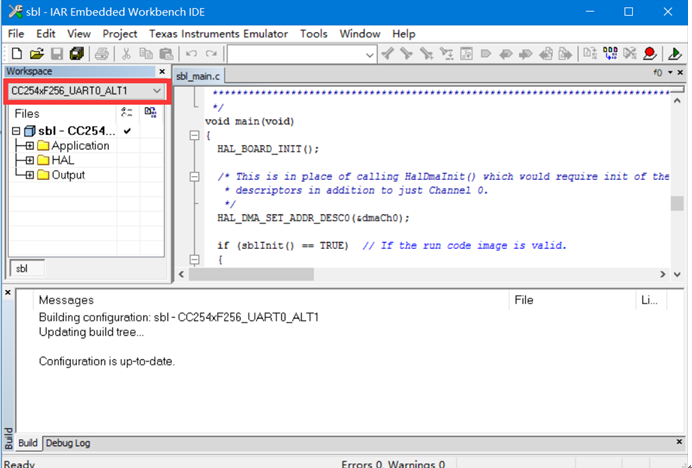Viewport: 692px width, 468px height.
Task: Create a new document with New icon
Action: tap(17, 54)
